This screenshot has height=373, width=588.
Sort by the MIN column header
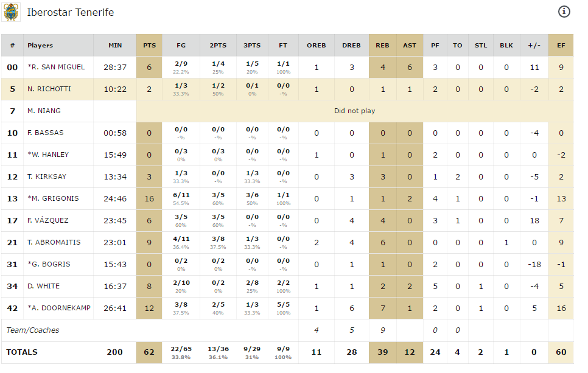tap(115, 45)
